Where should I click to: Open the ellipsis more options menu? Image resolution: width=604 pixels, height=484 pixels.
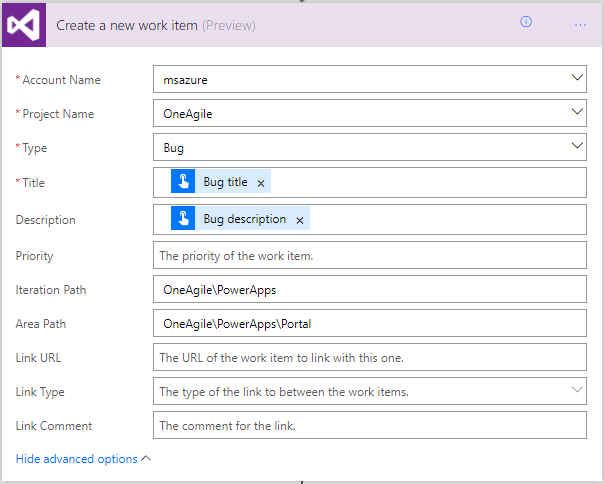[580, 24]
